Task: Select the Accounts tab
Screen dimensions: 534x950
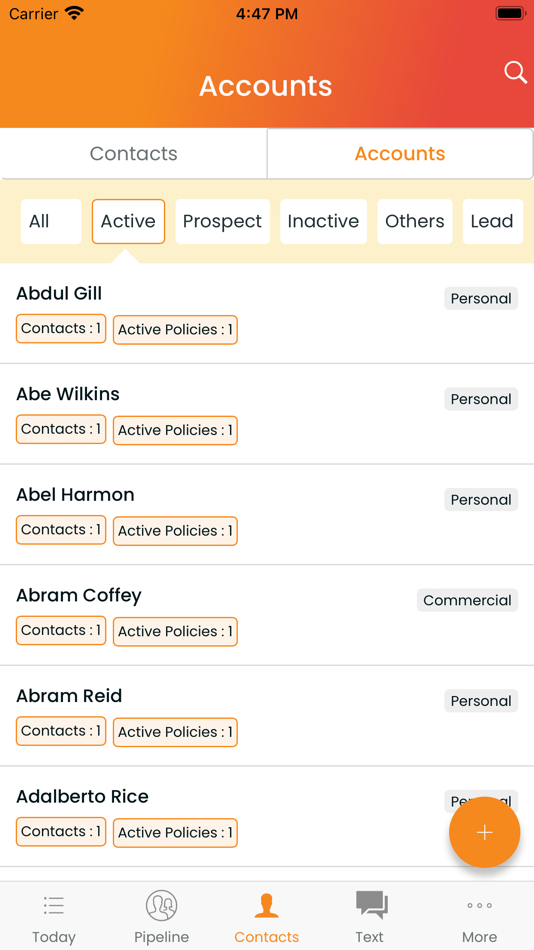Action: [400, 153]
